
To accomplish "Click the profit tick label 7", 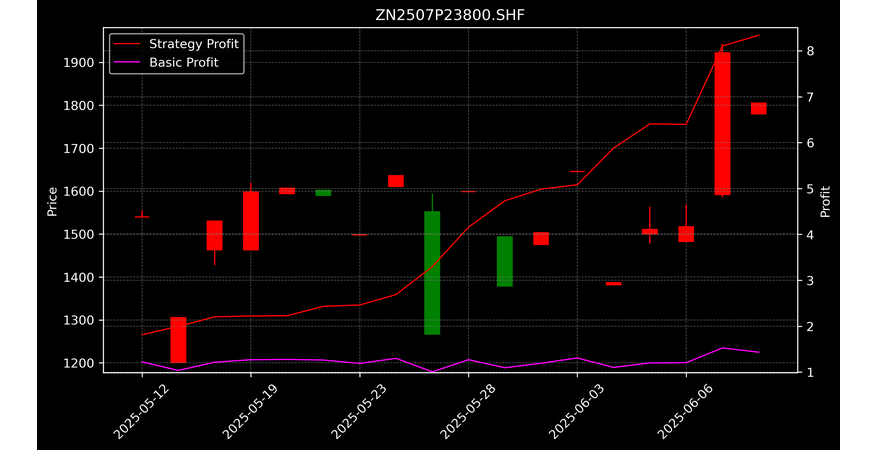I will [810, 97].
